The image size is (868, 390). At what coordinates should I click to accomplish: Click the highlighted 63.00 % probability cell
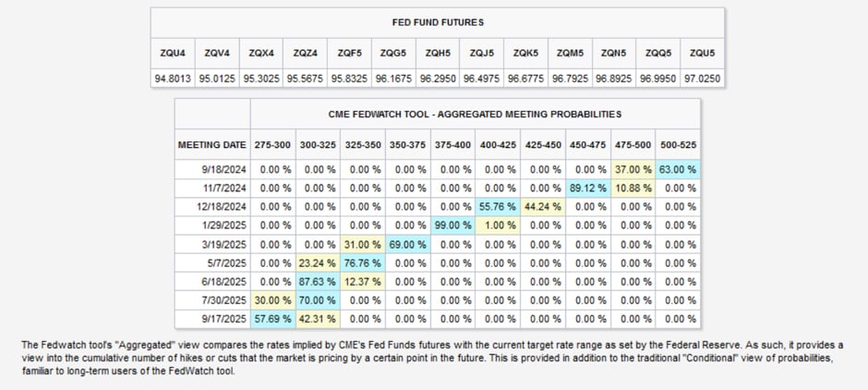[x=679, y=169]
